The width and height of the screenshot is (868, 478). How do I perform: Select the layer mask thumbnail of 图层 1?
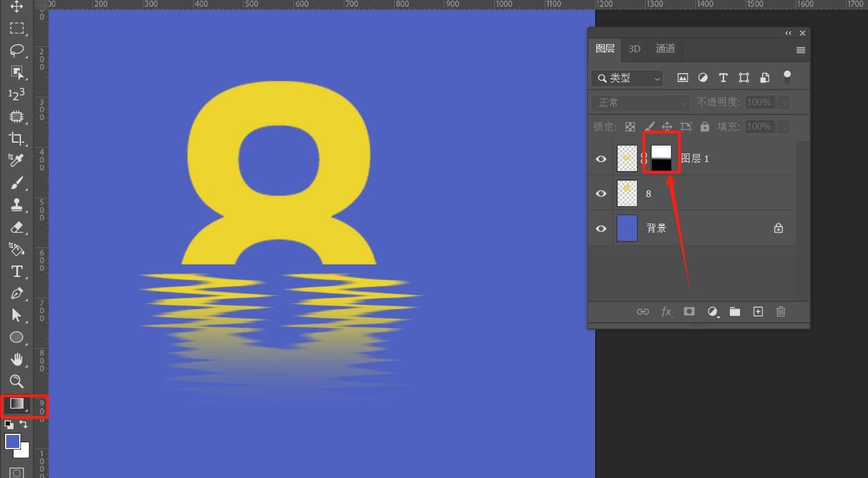[x=661, y=159]
